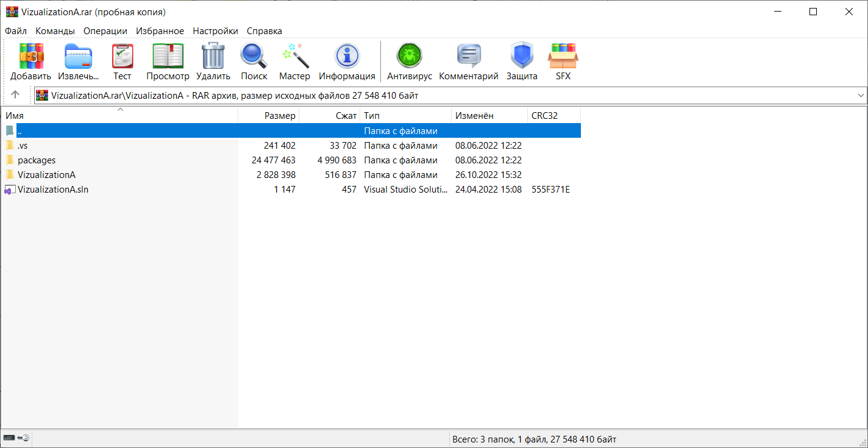Click the Добавить (Add) toolbar icon
The width and height of the screenshot is (868, 448).
point(31,57)
